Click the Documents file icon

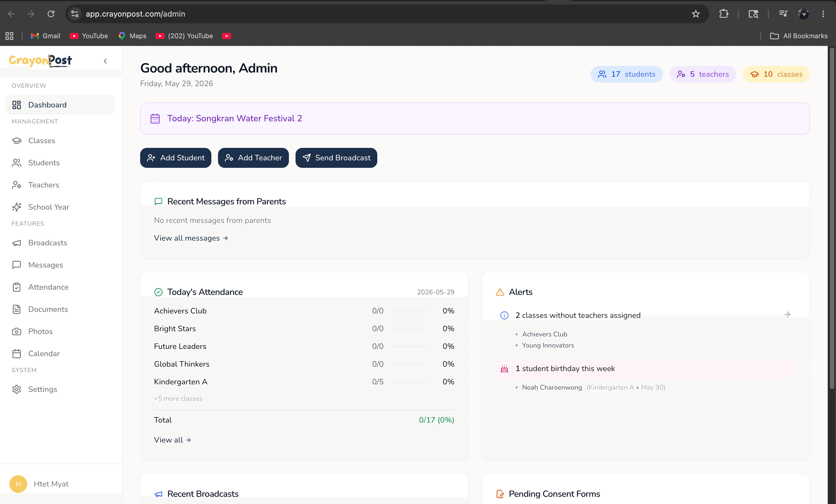coord(17,309)
